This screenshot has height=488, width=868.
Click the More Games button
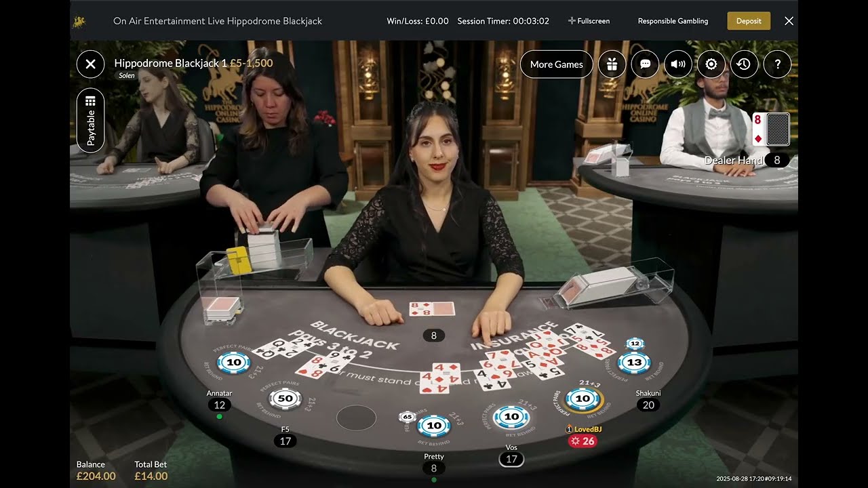tap(557, 64)
